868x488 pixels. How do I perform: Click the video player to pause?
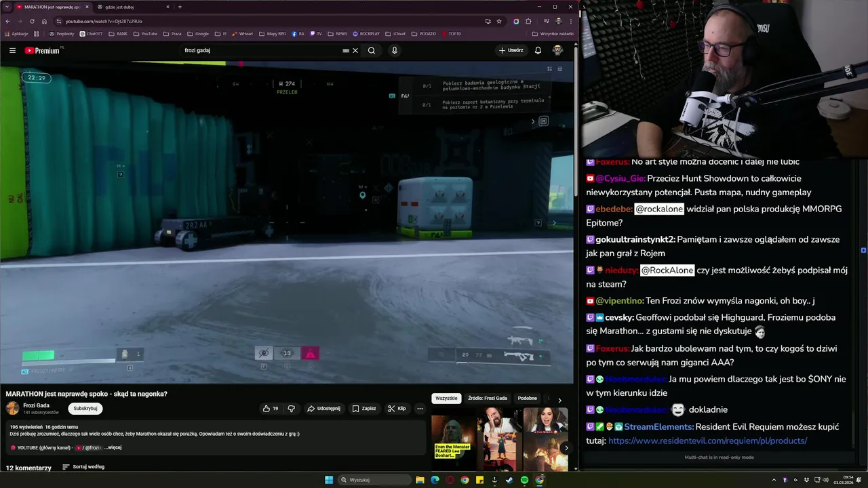pyautogui.click(x=287, y=224)
